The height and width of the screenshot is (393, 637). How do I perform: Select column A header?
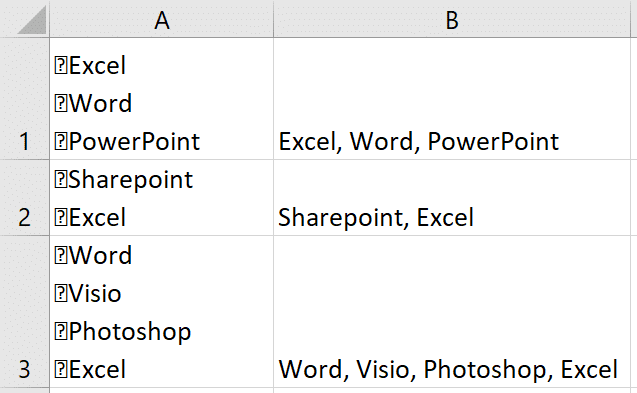click(162, 19)
